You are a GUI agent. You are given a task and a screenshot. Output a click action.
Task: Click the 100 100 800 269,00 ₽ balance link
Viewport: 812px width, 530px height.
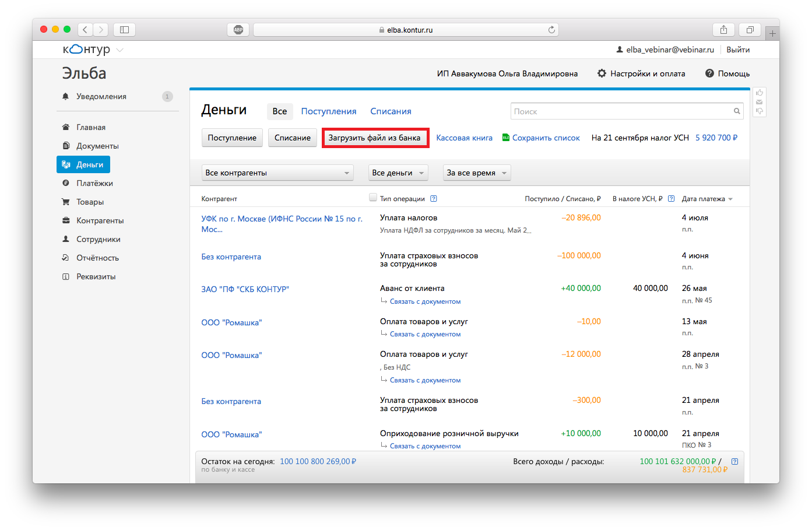click(x=318, y=461)
